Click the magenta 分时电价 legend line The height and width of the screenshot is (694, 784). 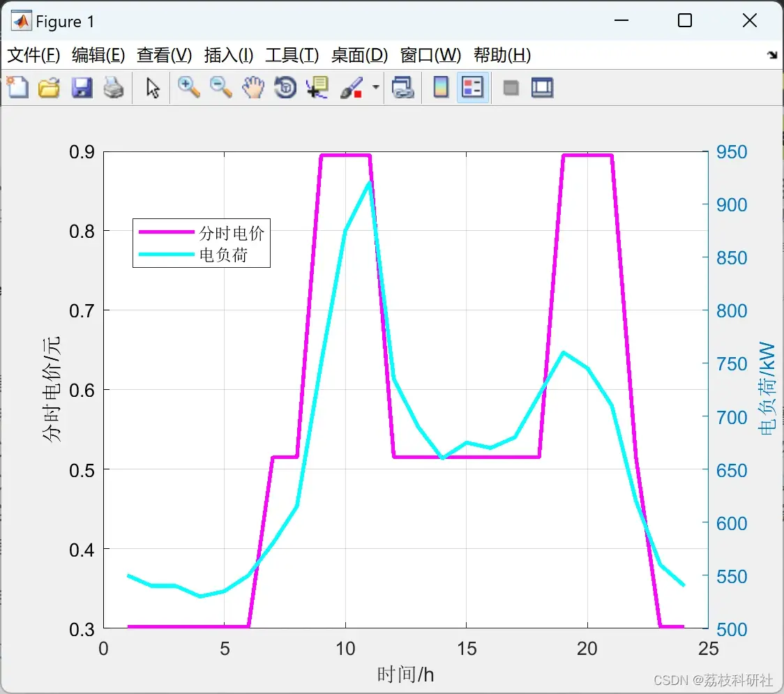pos(166,232)
